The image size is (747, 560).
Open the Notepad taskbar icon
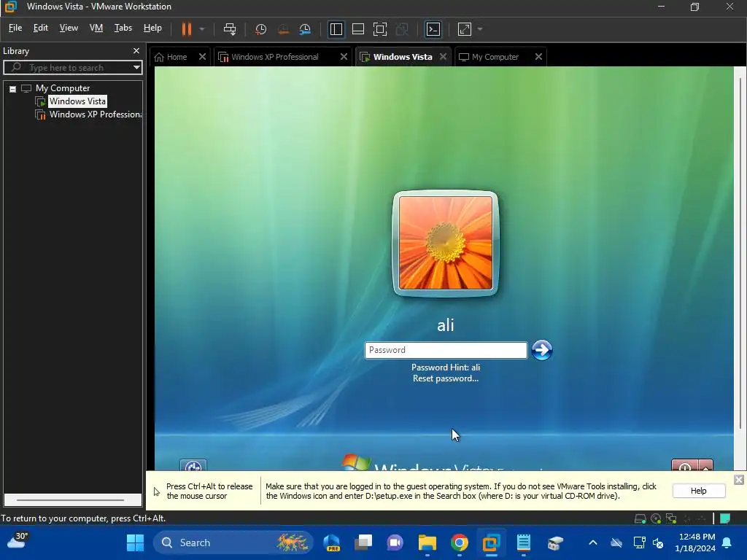coord(523,542)
